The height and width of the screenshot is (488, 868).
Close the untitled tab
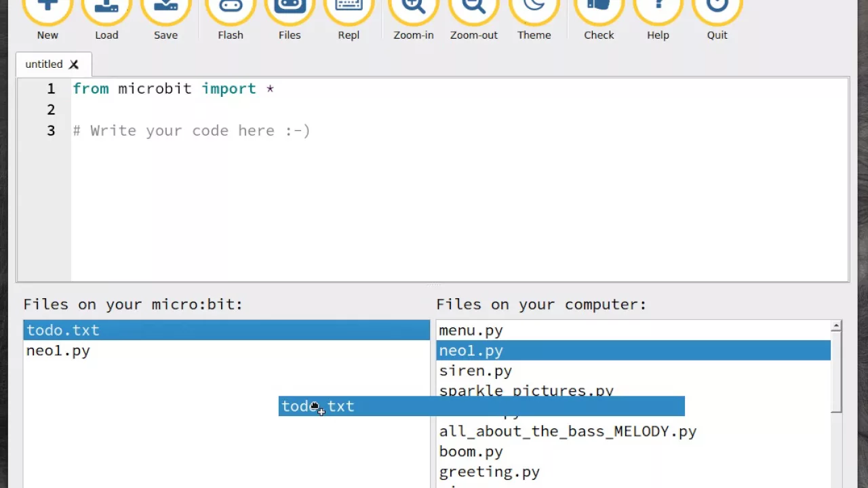(x=74, y=64)
